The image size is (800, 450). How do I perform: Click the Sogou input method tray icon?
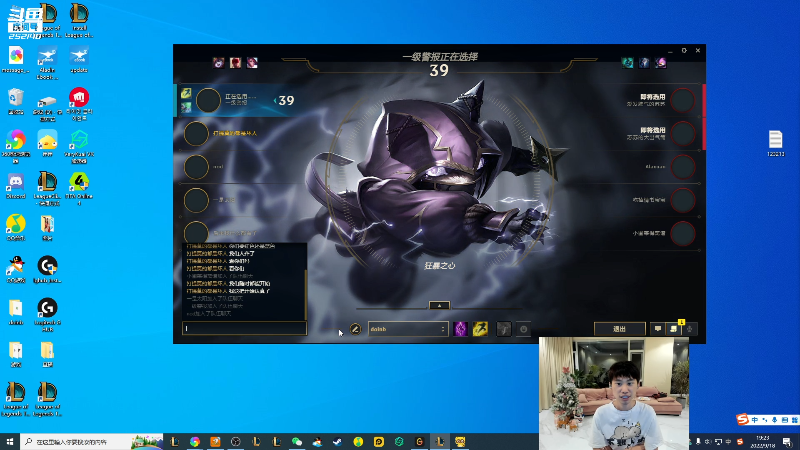point(740,441)
